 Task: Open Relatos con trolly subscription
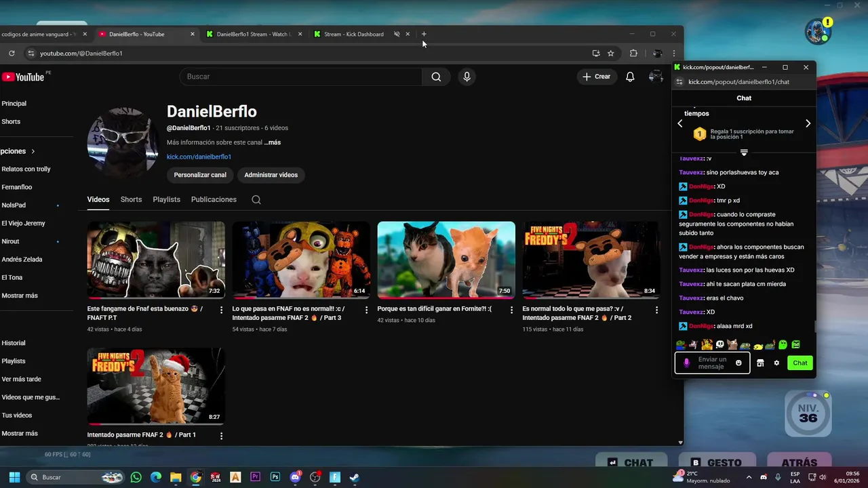click(x=26, y=169)
